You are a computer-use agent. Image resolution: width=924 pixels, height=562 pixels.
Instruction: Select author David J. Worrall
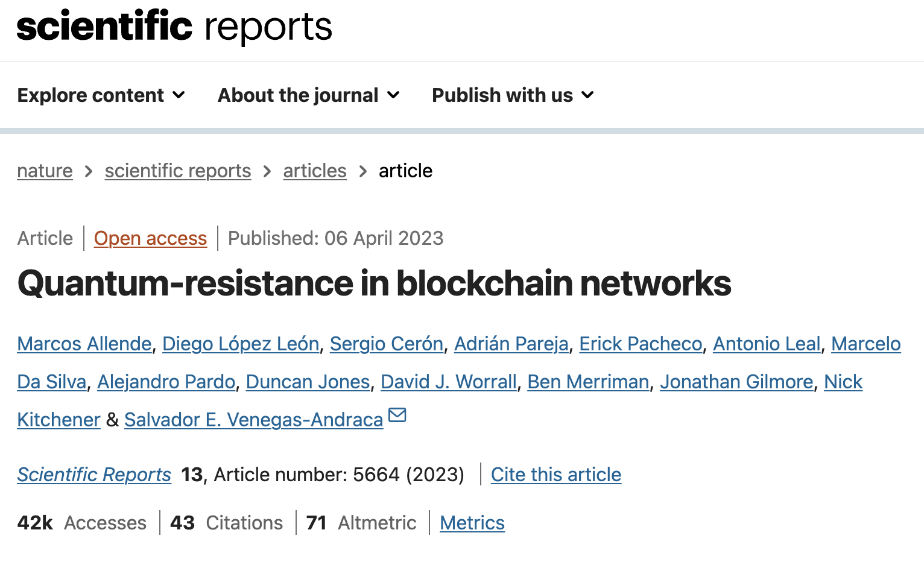[449, 382]
